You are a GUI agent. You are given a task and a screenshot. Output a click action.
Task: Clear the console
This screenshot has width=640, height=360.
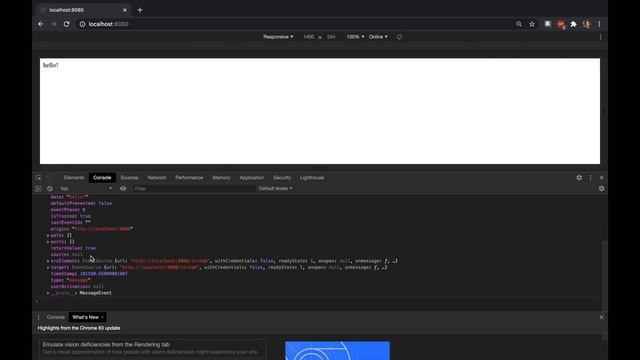tap(50, 189)
